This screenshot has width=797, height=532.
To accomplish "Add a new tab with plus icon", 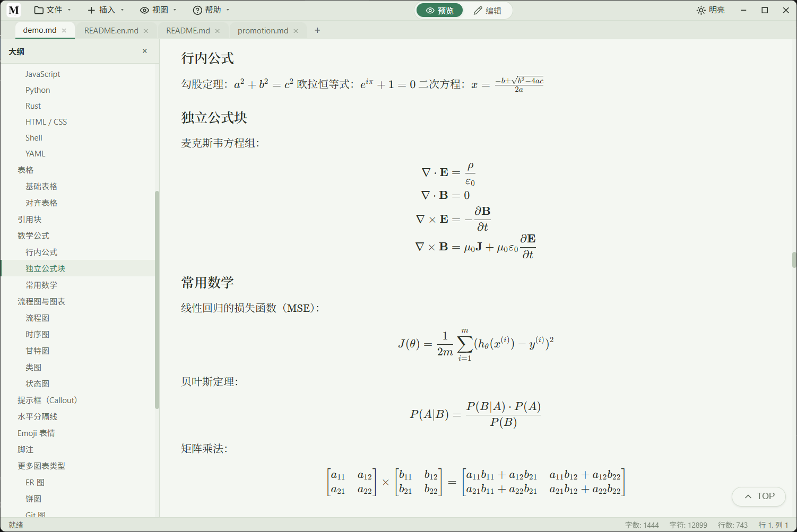I will [x=317, y=30].
